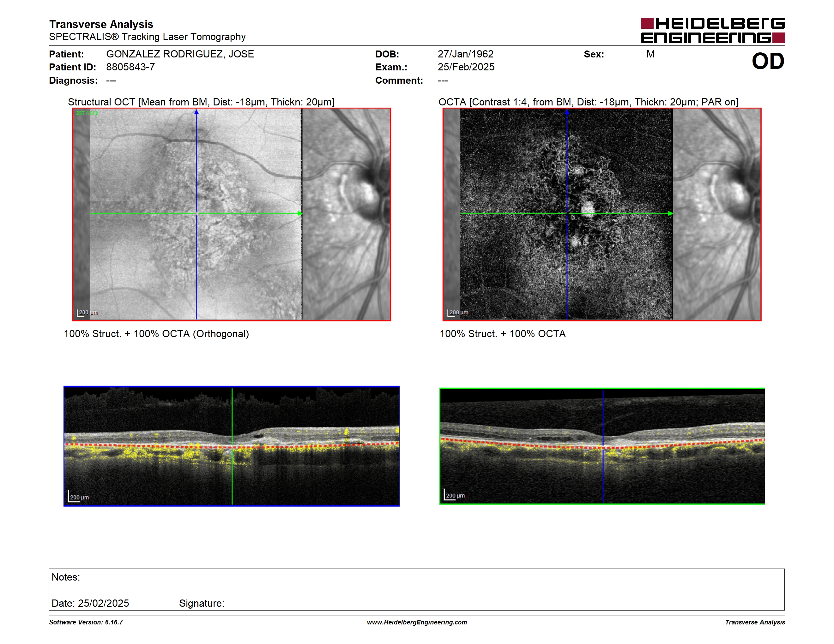This screenshot has width=834, height=644.
Task: Click the 200 µm scale in blue-bordered B-scan
Action: click(x=79, y=497)
